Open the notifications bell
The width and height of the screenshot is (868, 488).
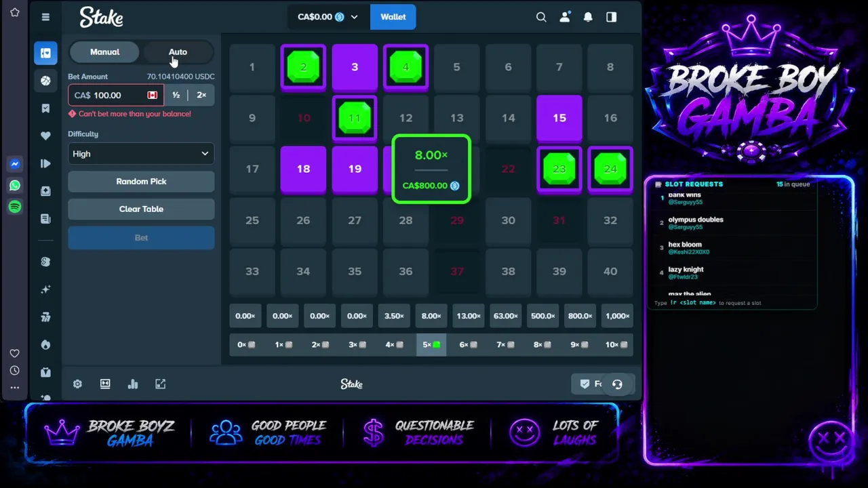point(588,17)
